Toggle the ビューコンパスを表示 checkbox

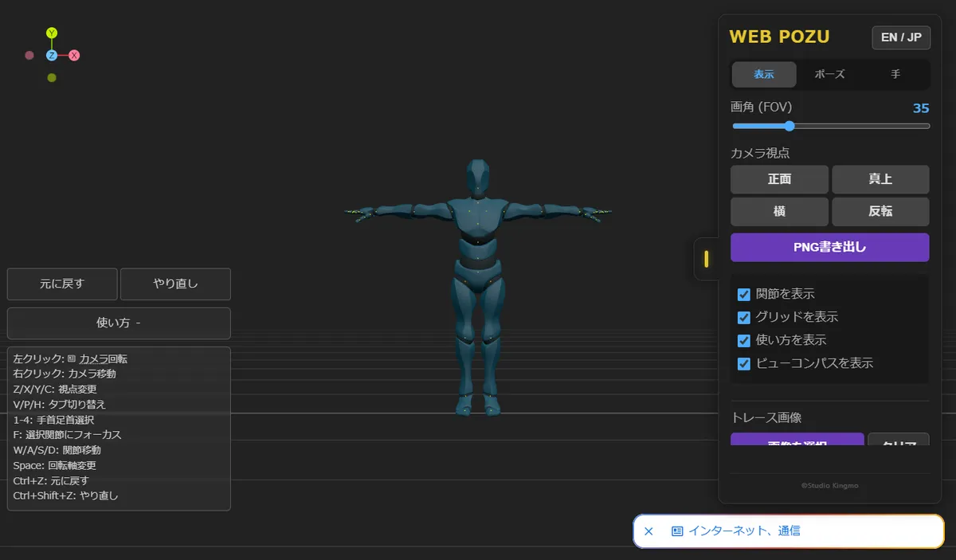pyautogui.click(x=744, y=364)
